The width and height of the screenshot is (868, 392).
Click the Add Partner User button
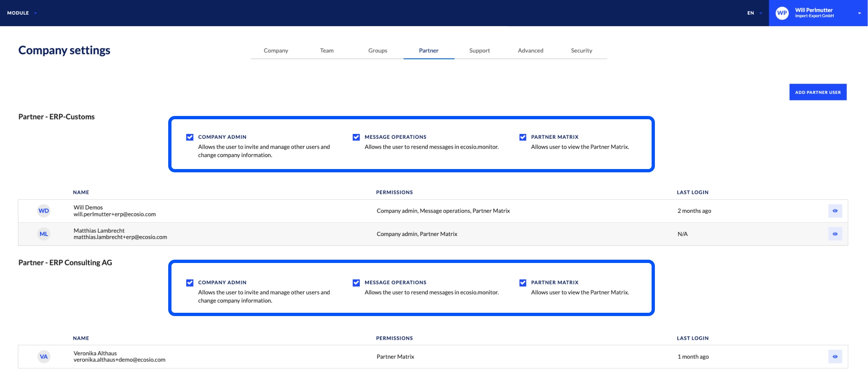point(818,92)
